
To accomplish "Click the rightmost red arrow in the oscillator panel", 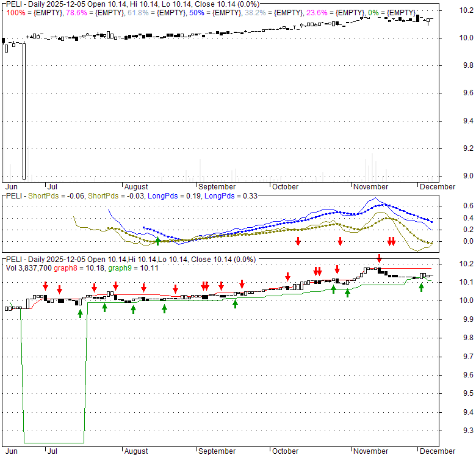I will click(x=393, y=241).
